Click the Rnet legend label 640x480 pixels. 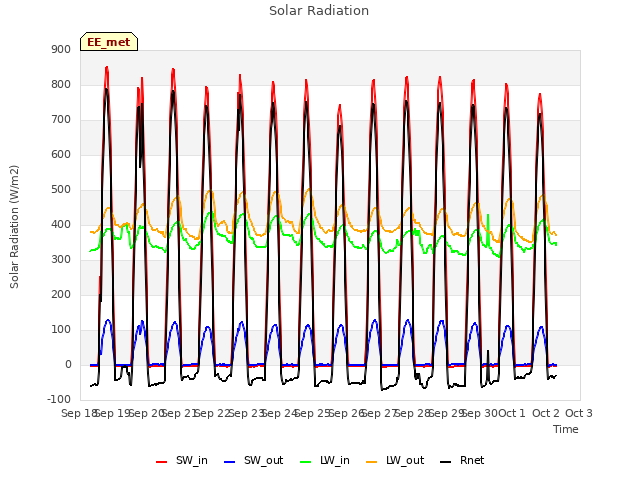(x=472, y=460)
